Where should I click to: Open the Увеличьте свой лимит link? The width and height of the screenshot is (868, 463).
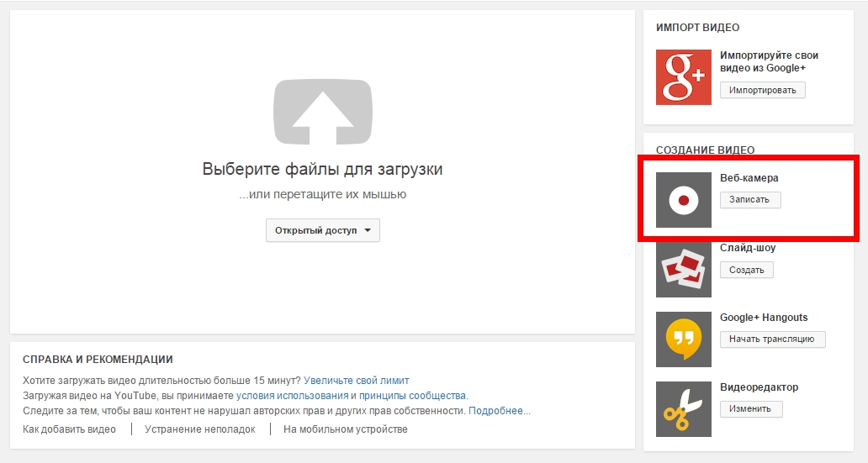click(357, 381)
